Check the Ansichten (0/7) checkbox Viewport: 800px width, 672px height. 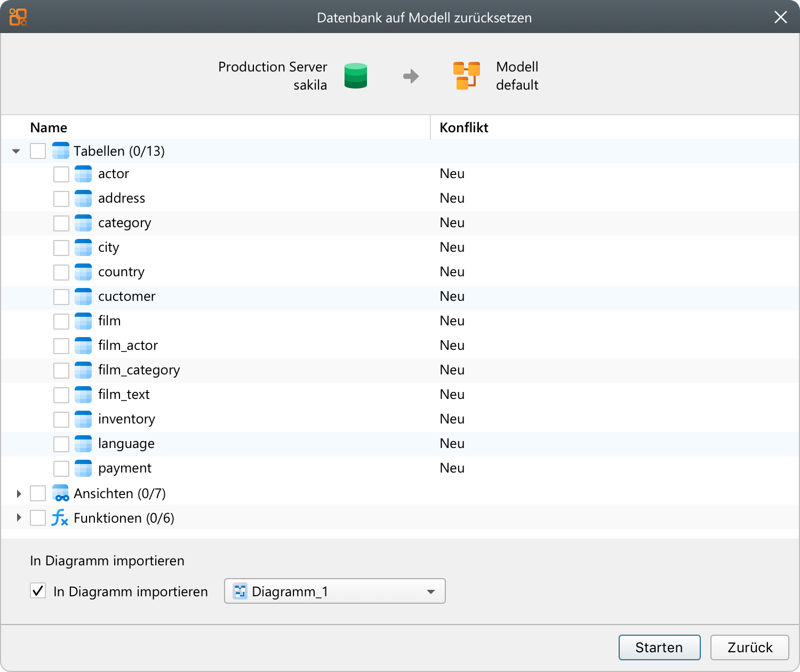(38, 493)
